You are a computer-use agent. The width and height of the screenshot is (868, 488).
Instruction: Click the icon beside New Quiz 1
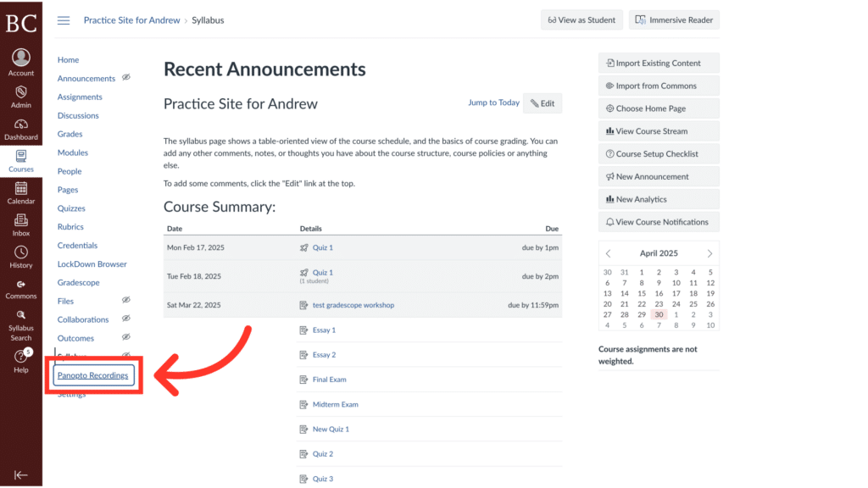(304, 430)
